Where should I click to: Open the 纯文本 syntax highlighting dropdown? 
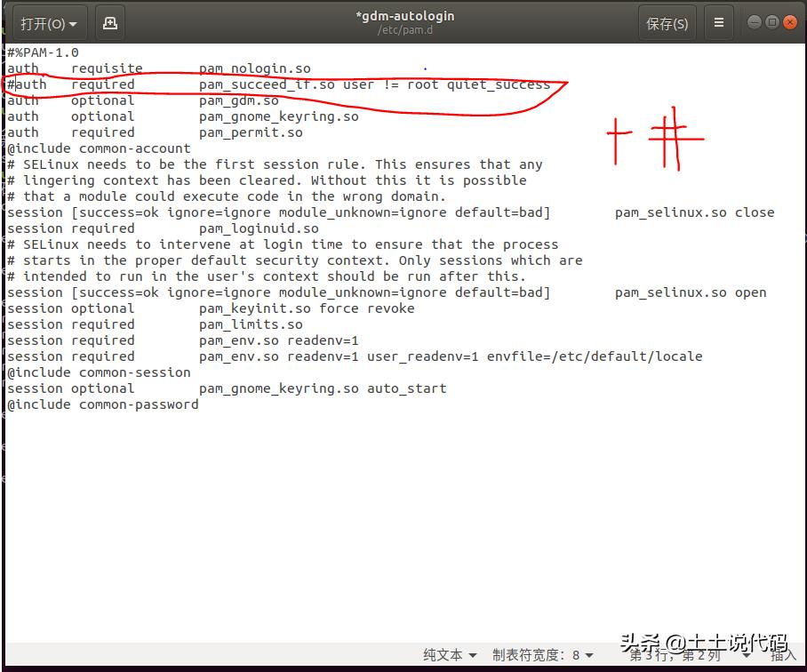point(448,655)
